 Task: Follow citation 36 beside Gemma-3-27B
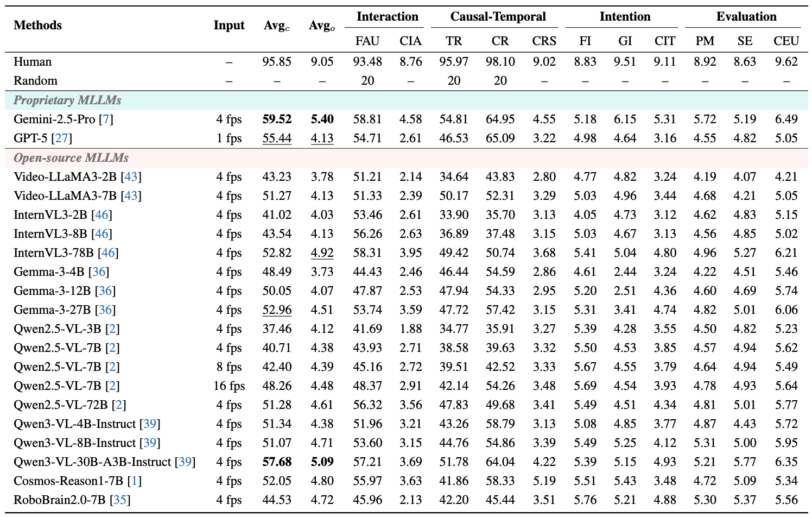(105, 310)
